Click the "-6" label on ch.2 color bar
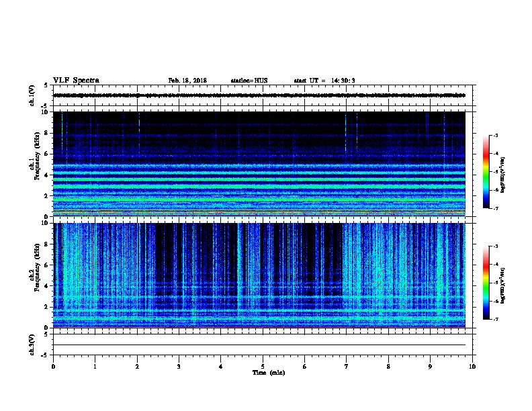Screen dimensions: 532x411 click(495, 301)
